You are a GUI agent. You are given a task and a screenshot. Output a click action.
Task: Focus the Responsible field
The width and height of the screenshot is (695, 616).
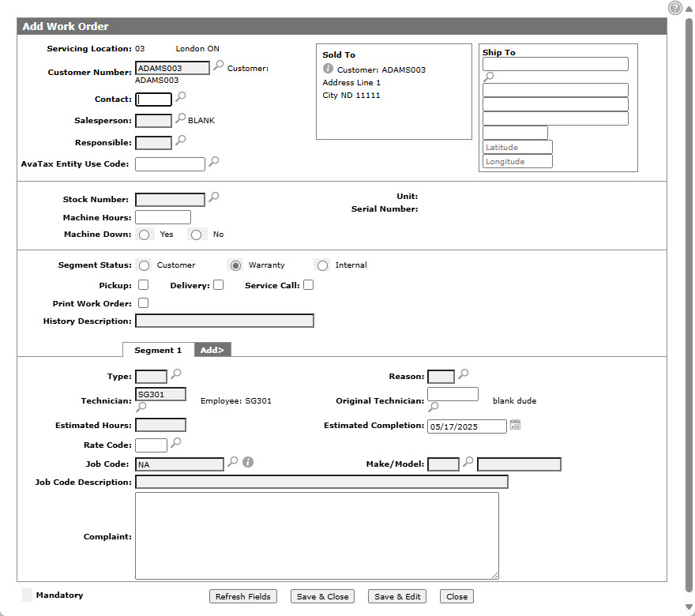point(153,143)
